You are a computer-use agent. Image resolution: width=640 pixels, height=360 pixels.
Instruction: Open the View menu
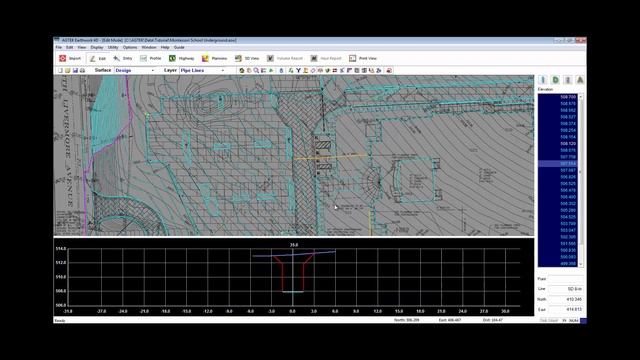tap(82, 47)
